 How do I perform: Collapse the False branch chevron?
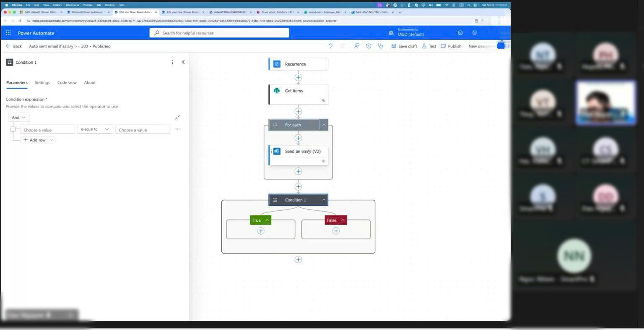coord(343,220)
